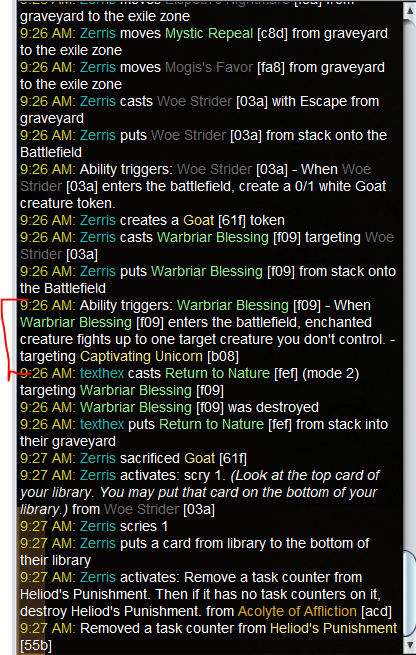Open the Acolyte of Affliction card link
The image size is (416, 655).
pos(297,611)
